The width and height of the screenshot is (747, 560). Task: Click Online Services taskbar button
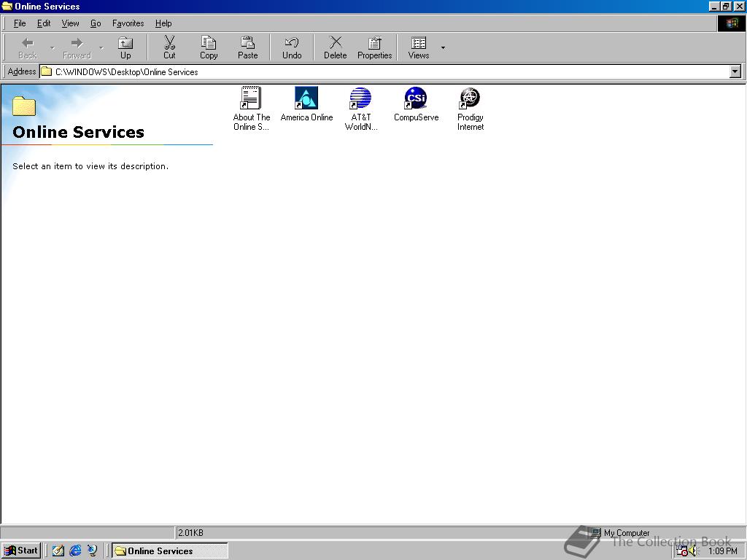pyautogui.click(x=170, y=551)
